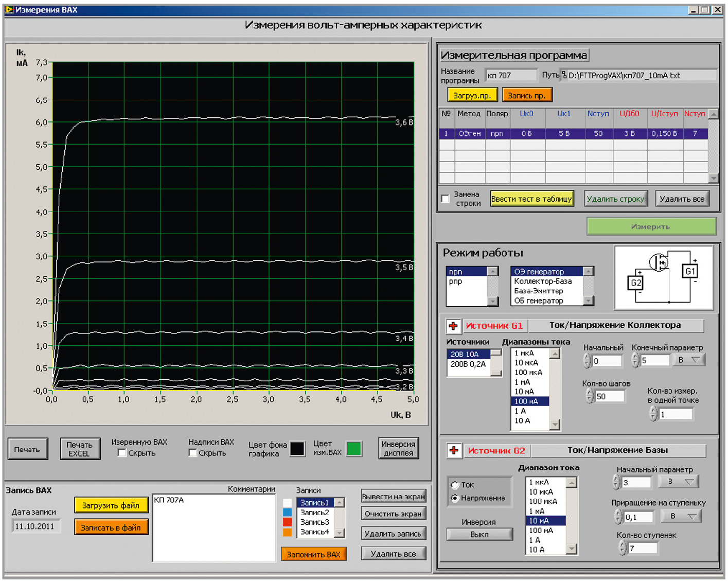Select pnp polarity in the list
The height and width of the screenshot is (582, 728).
466,281
